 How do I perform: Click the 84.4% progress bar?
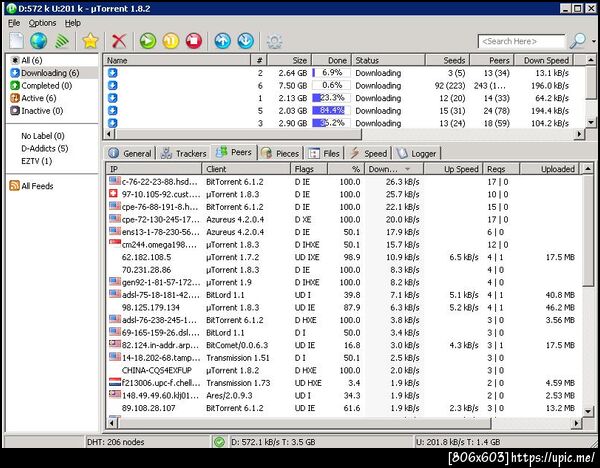coord(331,111)
